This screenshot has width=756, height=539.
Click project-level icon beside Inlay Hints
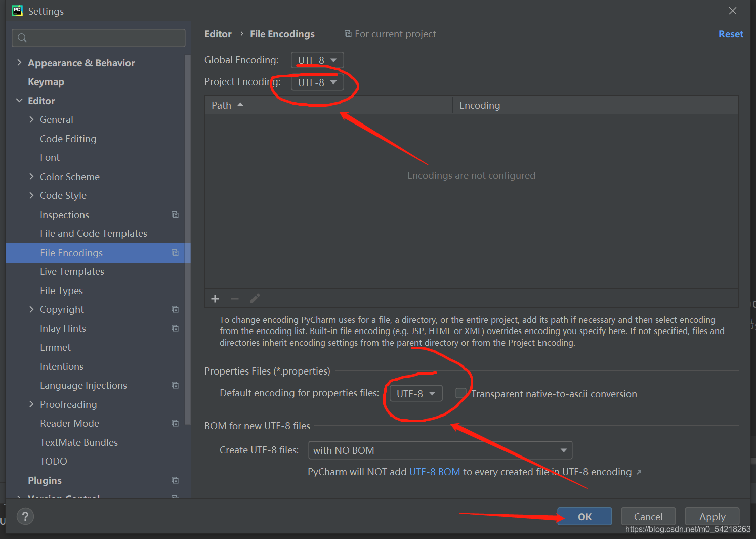pyautogui.click(x=175, y=328)
